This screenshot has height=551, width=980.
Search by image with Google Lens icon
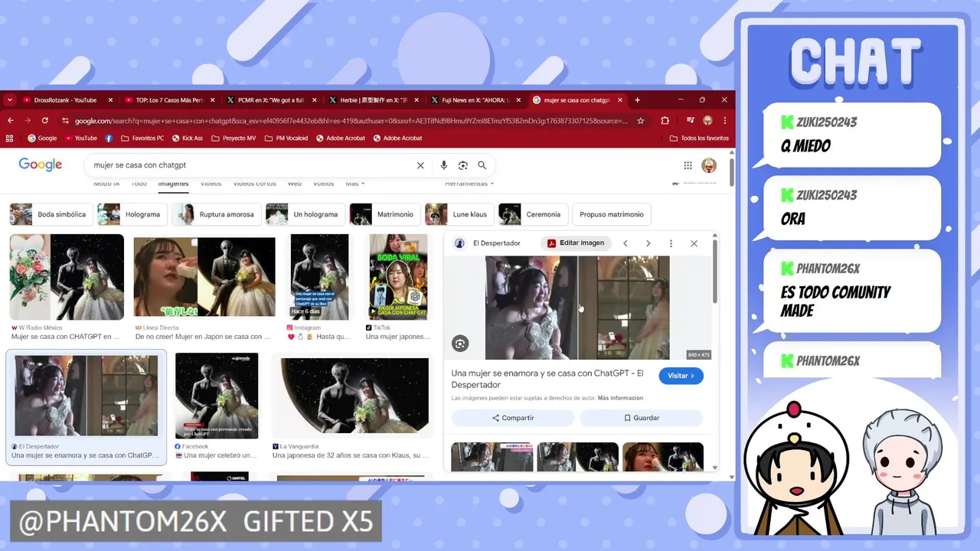point(462,165)
